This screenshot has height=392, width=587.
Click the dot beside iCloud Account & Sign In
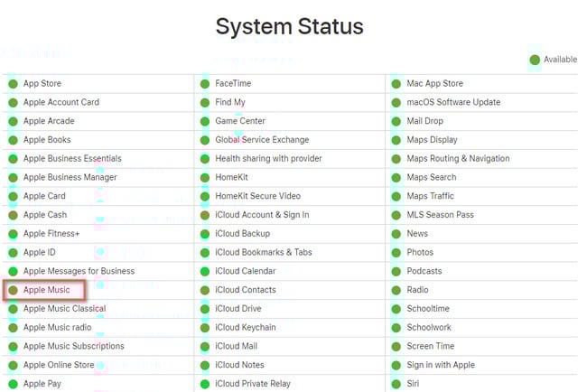(x=205, y=215)
